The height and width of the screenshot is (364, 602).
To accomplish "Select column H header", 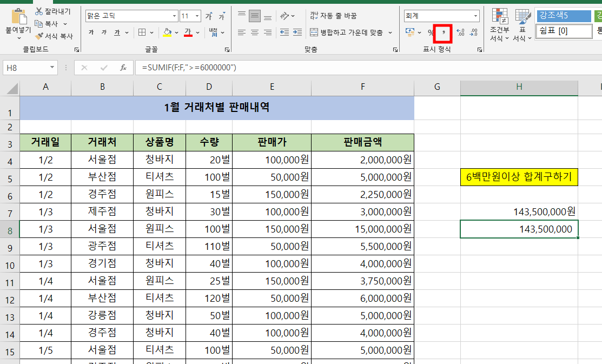I will point(519,87).
